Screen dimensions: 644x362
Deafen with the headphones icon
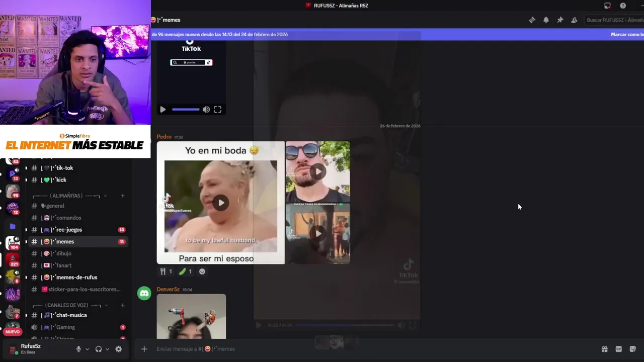pos(99,349)
